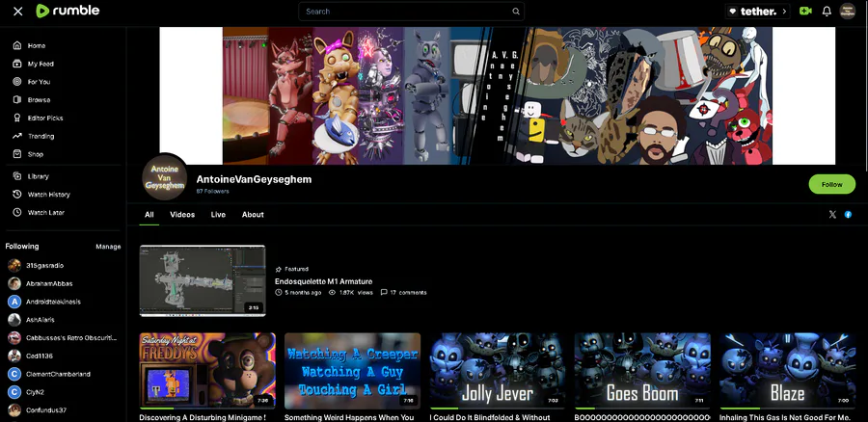
Task: Select the All tab
Action: pos(149,215)
